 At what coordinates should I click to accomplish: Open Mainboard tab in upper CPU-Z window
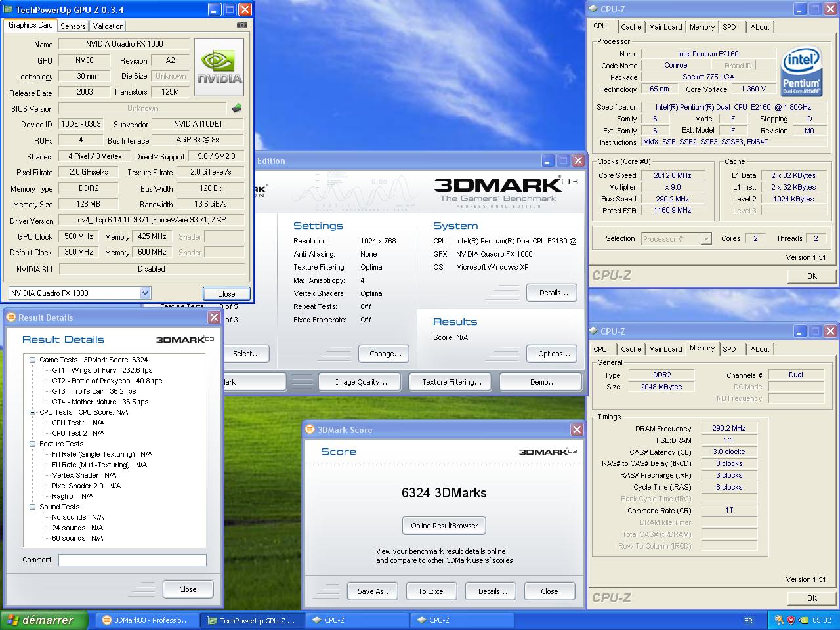coord(665,27)
